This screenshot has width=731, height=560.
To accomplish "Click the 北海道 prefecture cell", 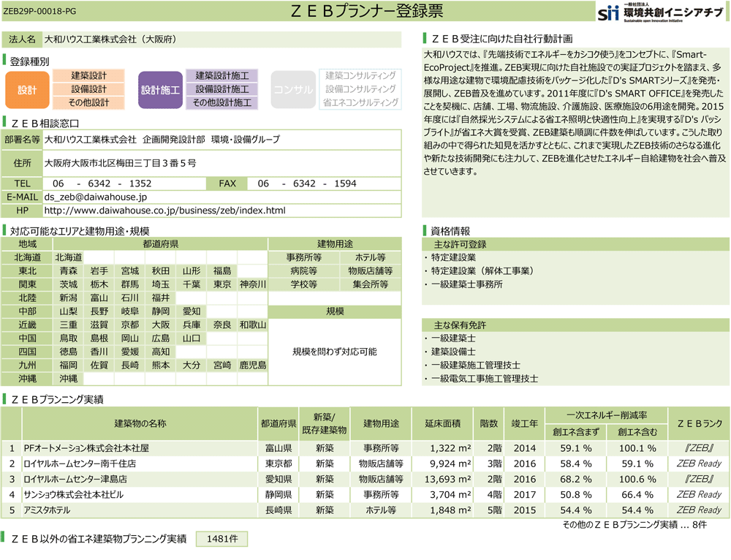I will pos(69,257).
